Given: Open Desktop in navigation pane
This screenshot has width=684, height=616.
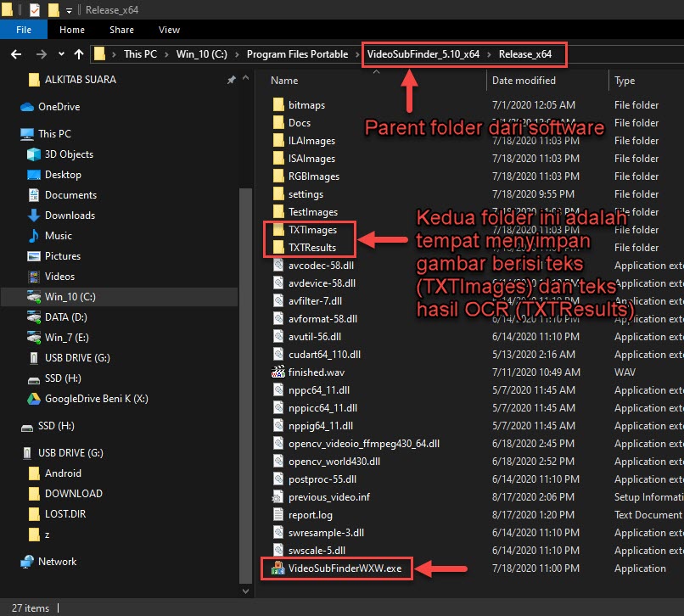Looking at the screenshot, I should coord(63,175).
